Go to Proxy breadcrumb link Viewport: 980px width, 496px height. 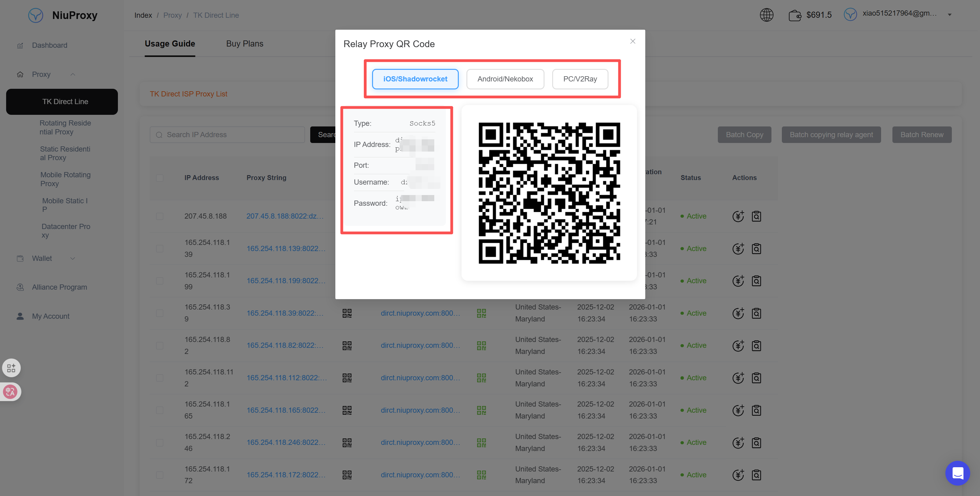(x=172, y=15)
